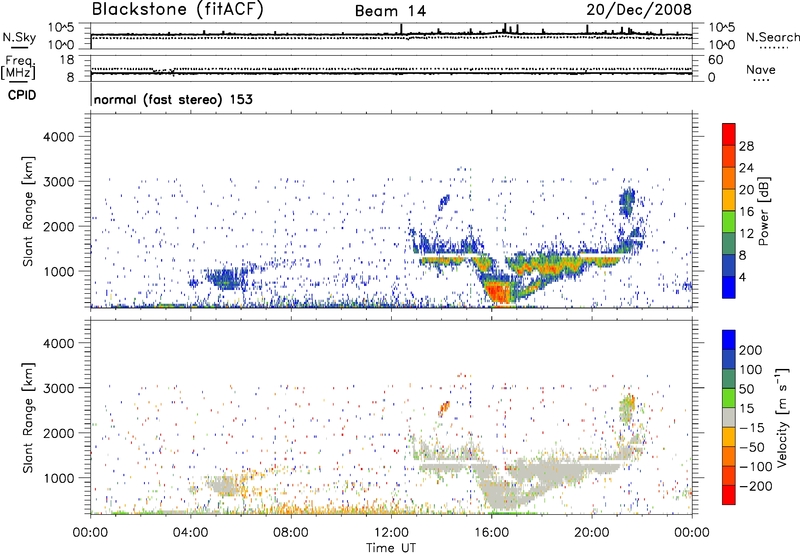Click the 'Blackstone (fitACF)' title text

tap(178, 9)
